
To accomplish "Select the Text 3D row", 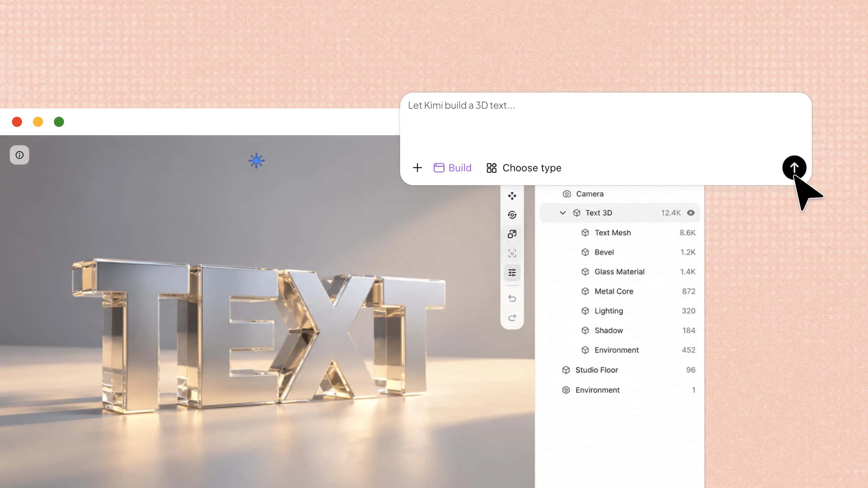I will (x=620, y=213).
